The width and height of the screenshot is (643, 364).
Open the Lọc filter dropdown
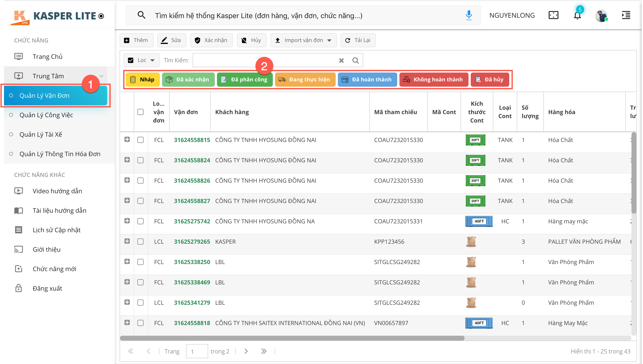[x=142, y=60]
